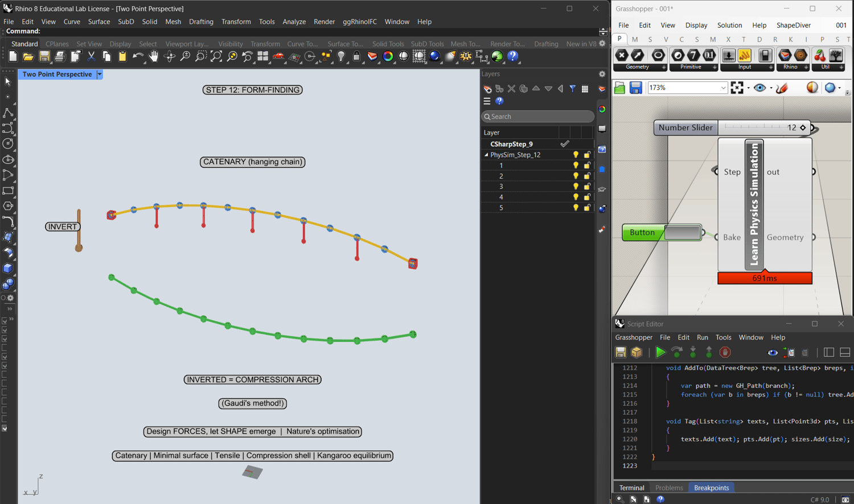Click the color wheel icon in Rhino toolbar
854x504 pixels.
click(388, 56)
